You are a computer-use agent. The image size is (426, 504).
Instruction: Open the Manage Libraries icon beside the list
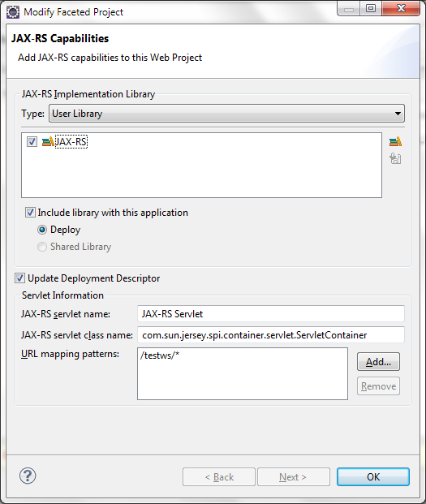(395, 141)
